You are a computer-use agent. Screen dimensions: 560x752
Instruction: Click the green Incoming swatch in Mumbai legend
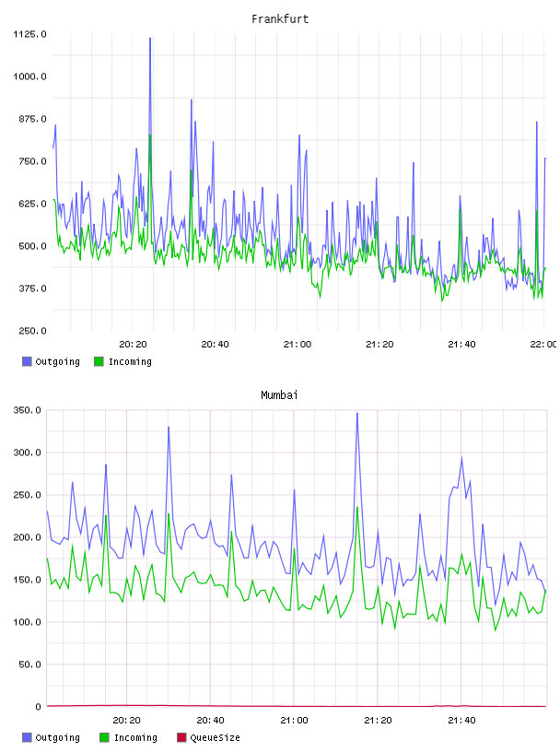(x=104, y=737)
